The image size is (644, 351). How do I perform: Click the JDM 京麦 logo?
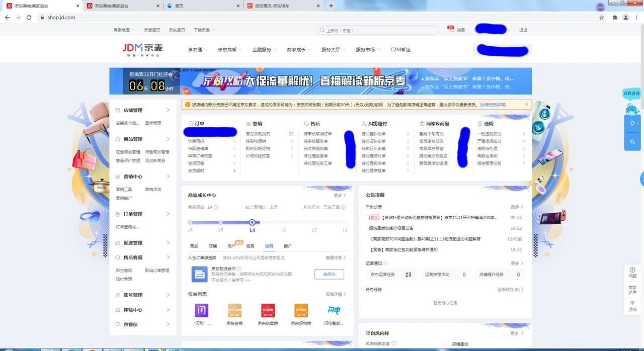pos(143,49)
